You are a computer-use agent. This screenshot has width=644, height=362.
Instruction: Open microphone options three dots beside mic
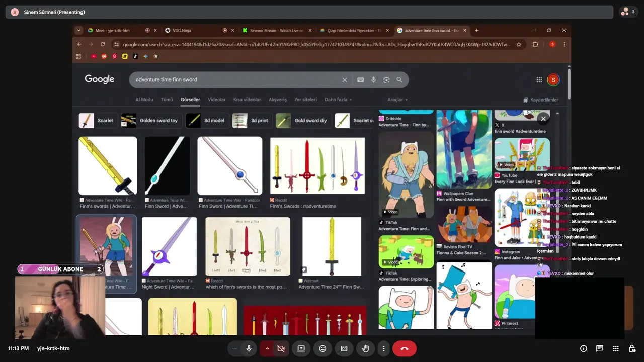click(234, 348)
